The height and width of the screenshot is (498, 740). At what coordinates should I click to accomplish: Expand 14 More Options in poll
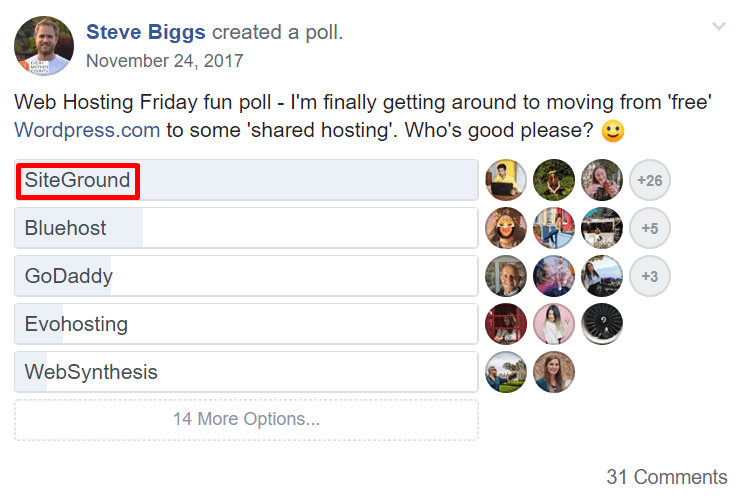coord(246,420)
